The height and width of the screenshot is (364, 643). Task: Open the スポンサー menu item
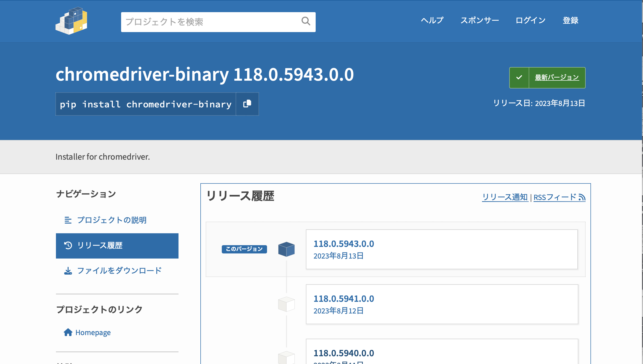click(480, 20)
